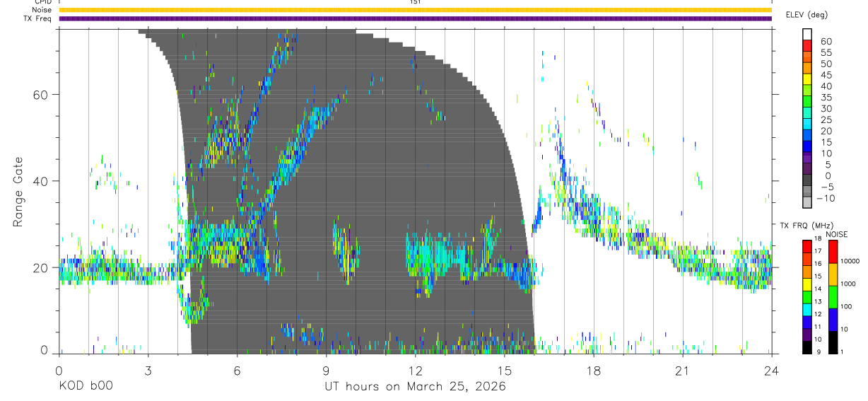Screen dimensions: 868x401
Task: Click the red top segment of NOISE colorbar
Action: point(833,252)
